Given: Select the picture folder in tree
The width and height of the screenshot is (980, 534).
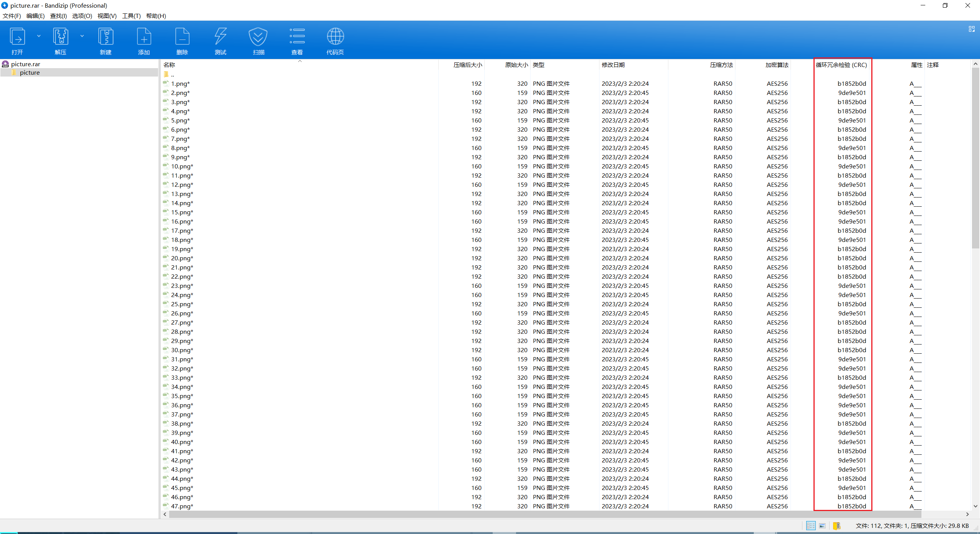Looking at the screenshot, I should coord(29,73).
